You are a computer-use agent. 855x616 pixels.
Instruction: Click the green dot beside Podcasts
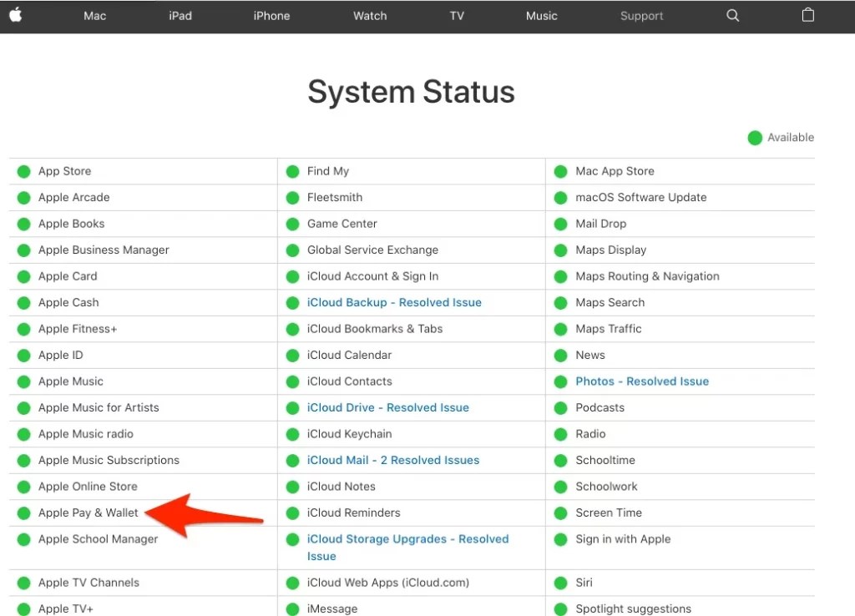560,408
